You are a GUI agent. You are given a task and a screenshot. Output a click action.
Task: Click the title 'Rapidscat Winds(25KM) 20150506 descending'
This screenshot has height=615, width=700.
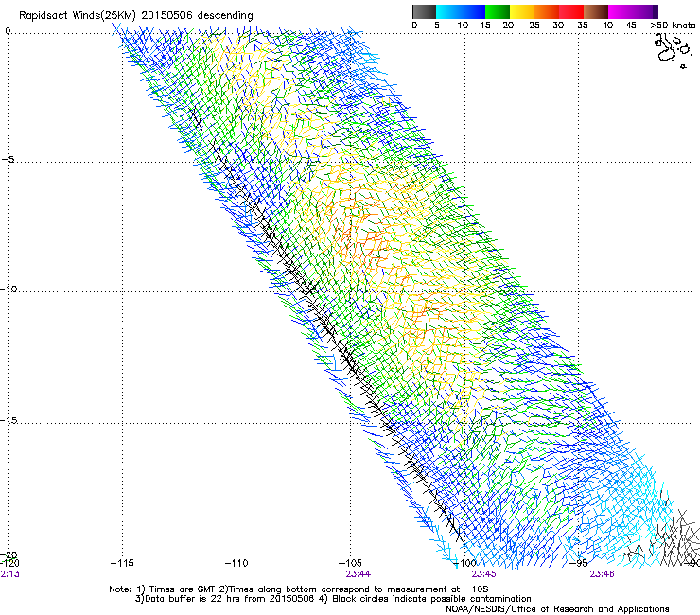(135, 15)
